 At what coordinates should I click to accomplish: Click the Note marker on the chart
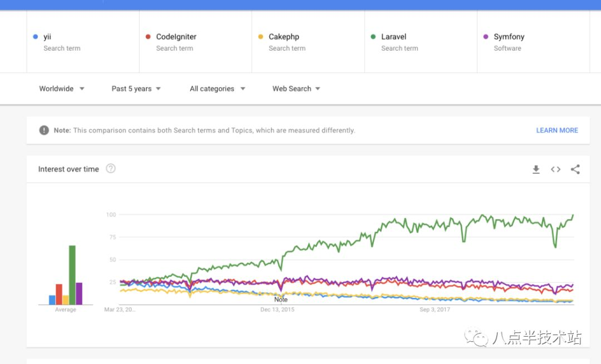281,299
